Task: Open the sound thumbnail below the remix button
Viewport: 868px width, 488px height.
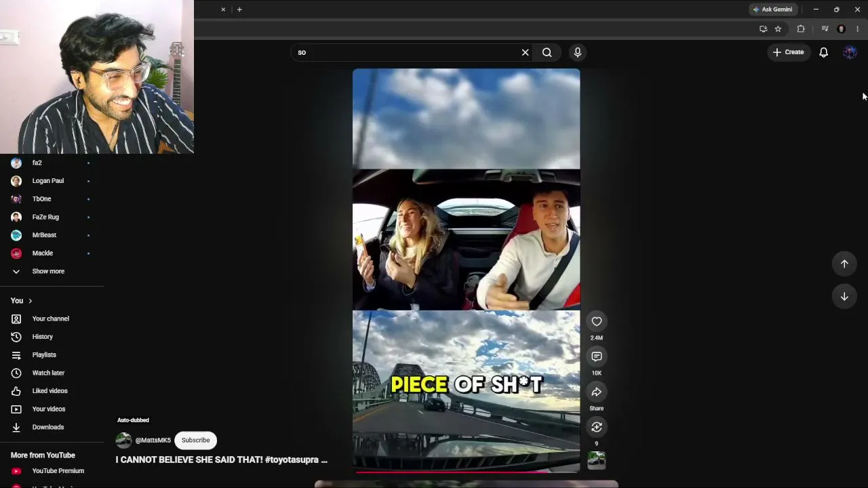Action: coord(597,461)
